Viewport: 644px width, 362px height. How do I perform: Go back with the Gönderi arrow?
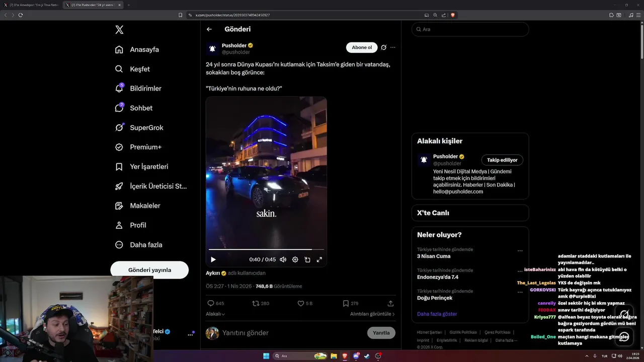coord(209,29)
